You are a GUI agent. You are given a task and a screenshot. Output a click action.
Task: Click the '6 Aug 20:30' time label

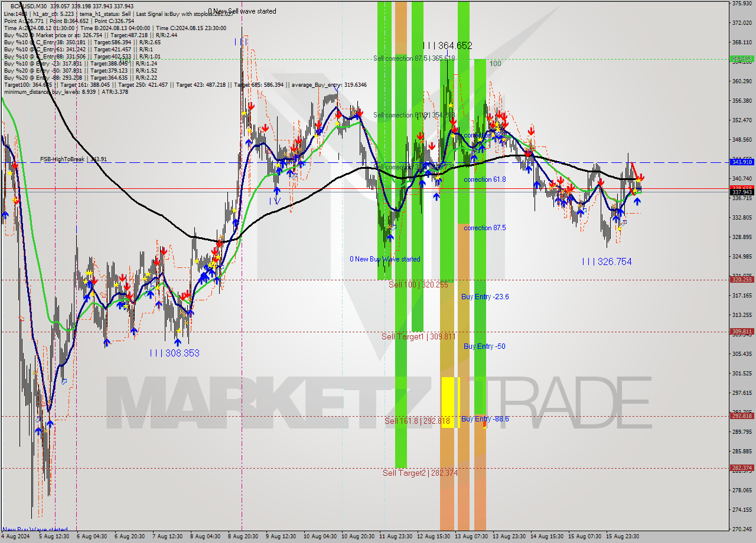(130, 537)
